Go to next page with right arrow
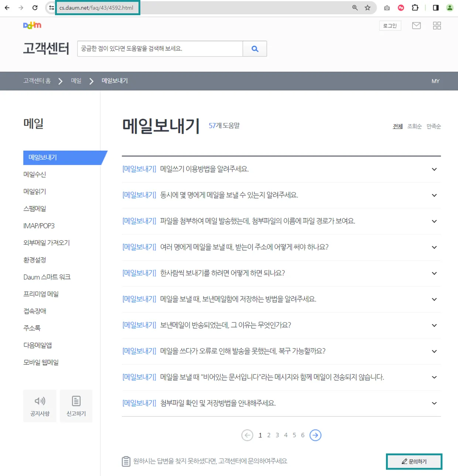458x476 pixels. point(315,435)
